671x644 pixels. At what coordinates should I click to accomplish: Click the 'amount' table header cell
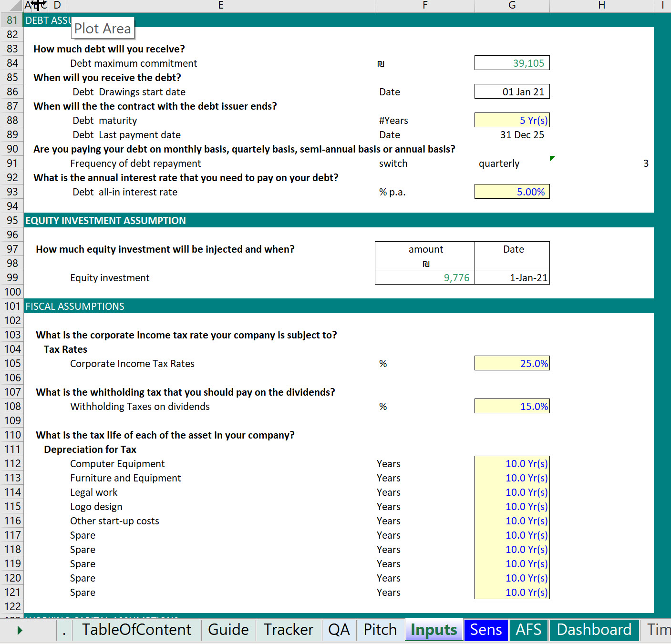(425, 249)
